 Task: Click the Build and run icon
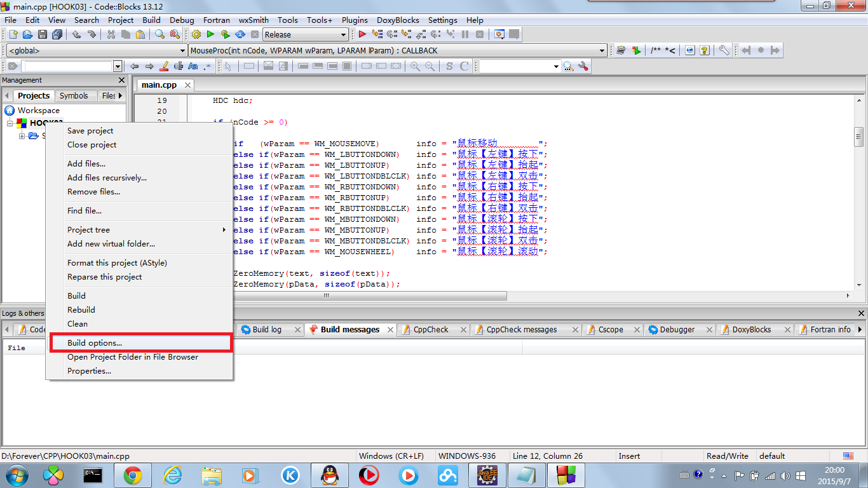click(225, 34)
